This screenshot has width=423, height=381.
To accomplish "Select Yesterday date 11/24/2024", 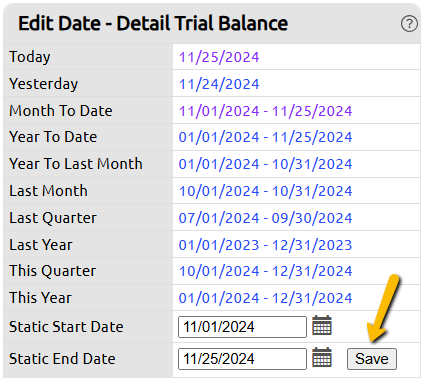I will click(x=219, y=84).
